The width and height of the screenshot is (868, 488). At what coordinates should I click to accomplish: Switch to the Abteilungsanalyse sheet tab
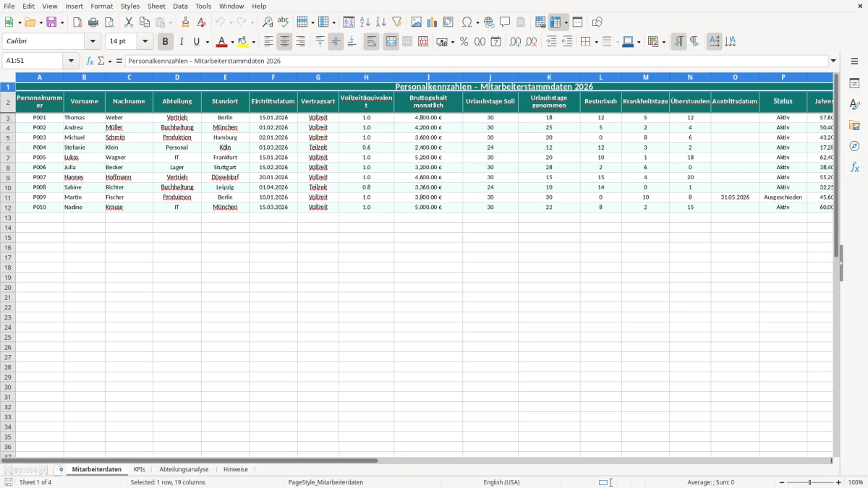184,470
